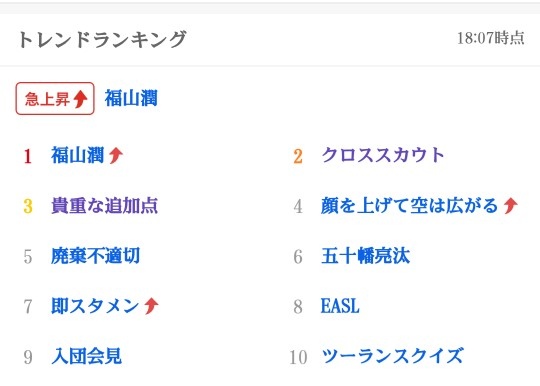Click the orange rank number 2
This screenshot has height=386, width=540.
(298, 156)
